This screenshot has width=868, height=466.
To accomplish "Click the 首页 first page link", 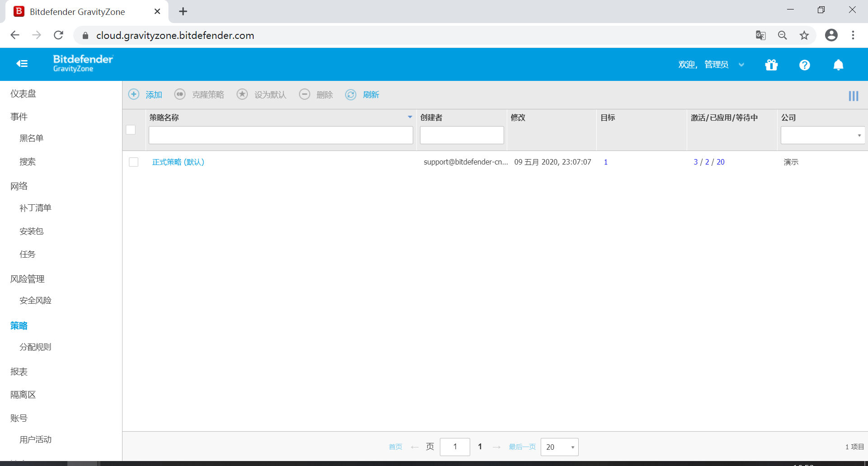I will click(x=396, y=447).
